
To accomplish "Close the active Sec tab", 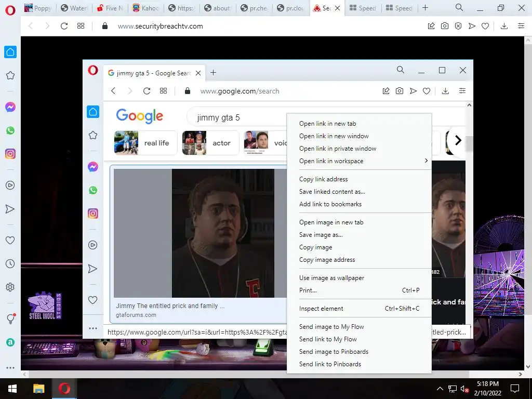I will click(337, 8).
